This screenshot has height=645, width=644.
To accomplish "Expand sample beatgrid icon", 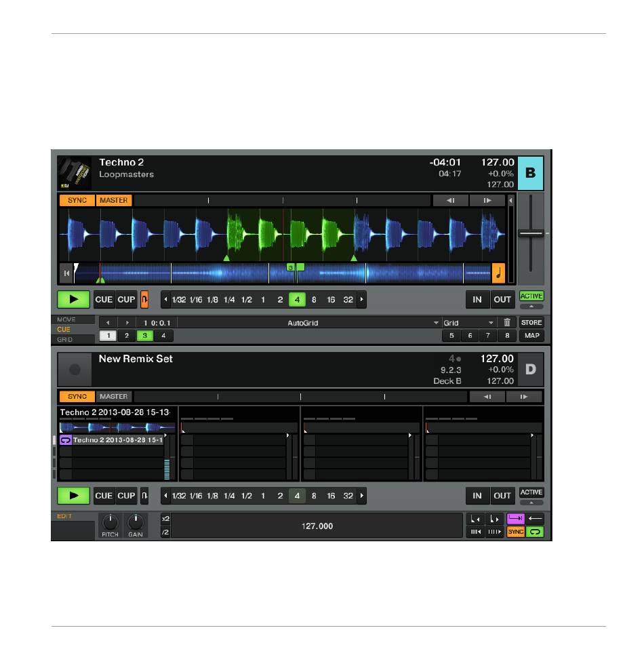I will coord(495,532).
